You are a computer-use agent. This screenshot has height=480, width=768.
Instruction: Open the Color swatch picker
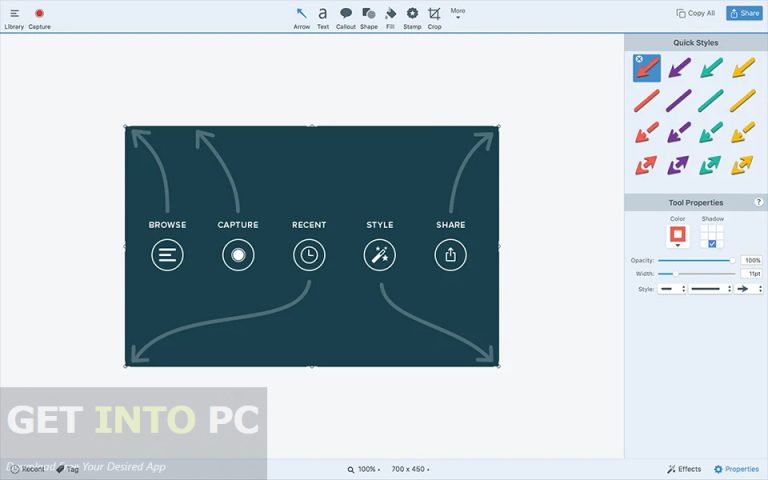(x=677, y=236)
